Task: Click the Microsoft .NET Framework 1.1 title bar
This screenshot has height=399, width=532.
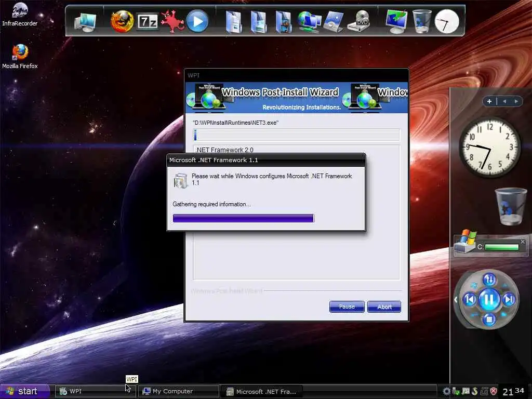Action: (266, 160)
